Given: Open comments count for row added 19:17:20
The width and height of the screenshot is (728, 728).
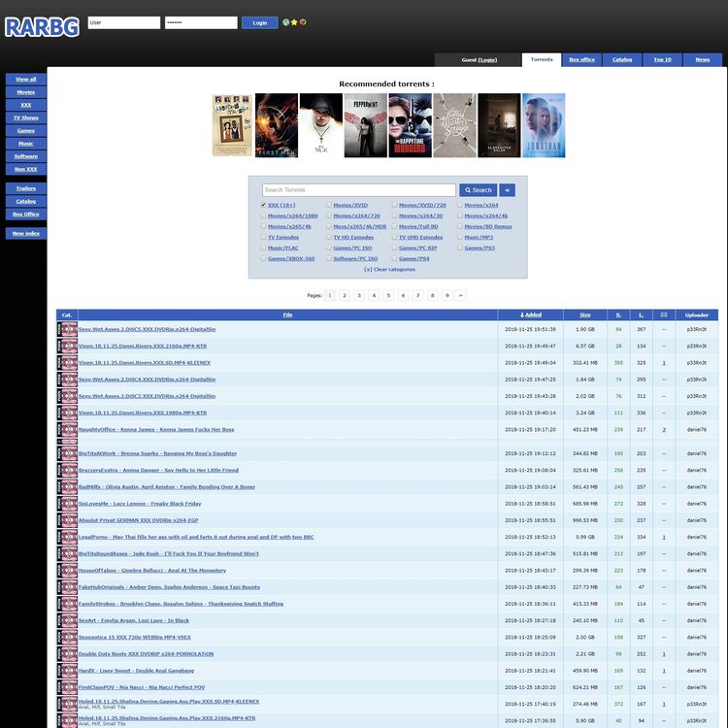Looking at the screenshot, I should coord(664,430).
